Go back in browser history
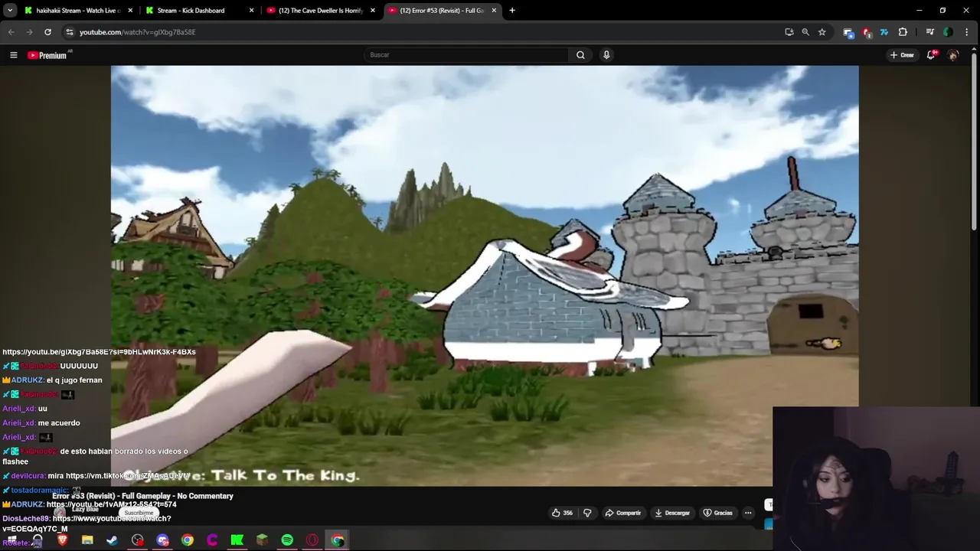 11,32
